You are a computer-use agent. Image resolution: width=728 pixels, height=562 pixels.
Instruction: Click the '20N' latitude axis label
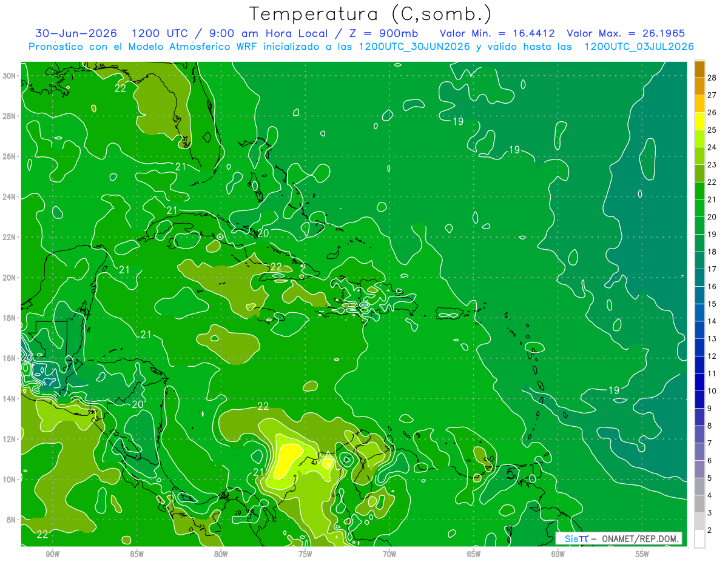coord(10,278)
